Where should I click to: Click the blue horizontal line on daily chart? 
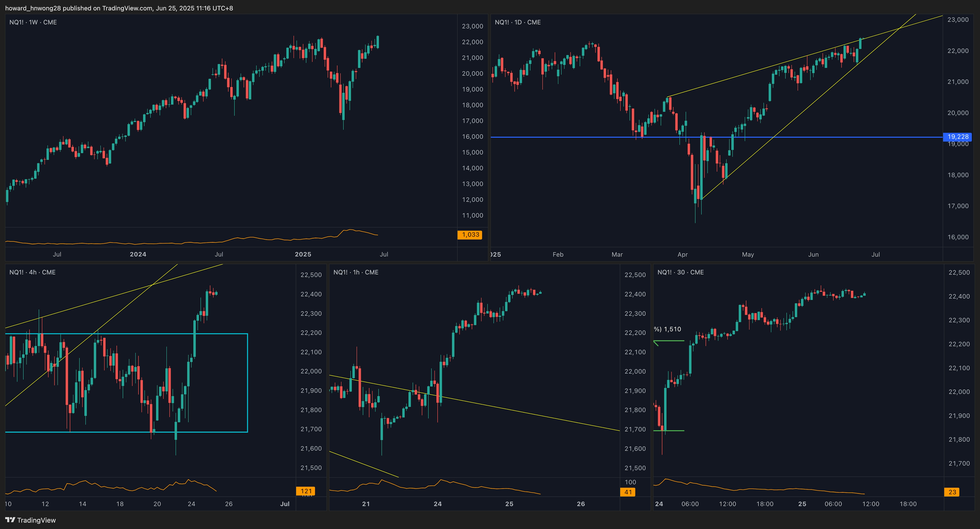[x=717, y=137]
